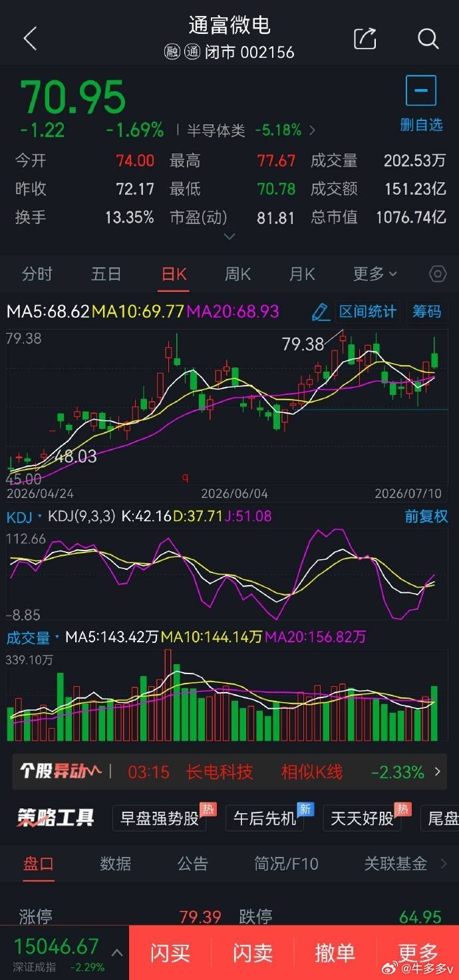The width and height of the screenshot is (459, 980).
Task: Switch to 周K chart tab
Action: 237,274
